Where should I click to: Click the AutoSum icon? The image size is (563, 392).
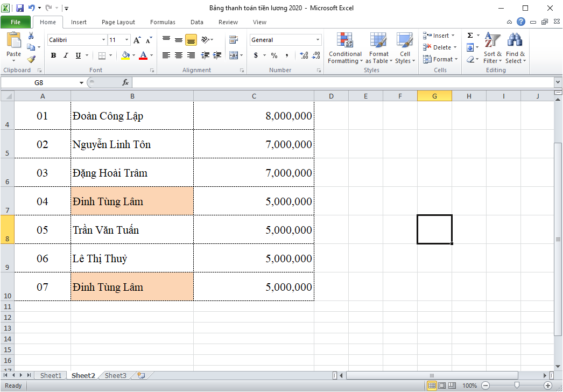(470, 36)
